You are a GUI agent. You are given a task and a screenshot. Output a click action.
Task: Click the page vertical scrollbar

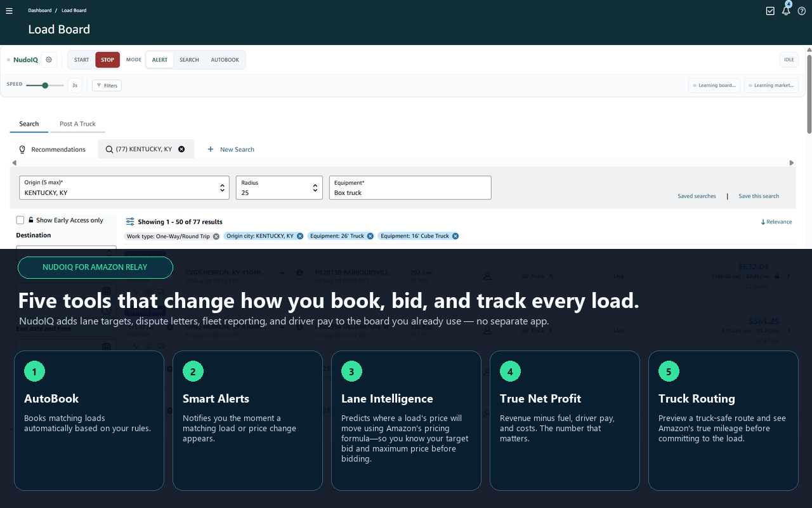pyautogui.click(x=809, y=94)
